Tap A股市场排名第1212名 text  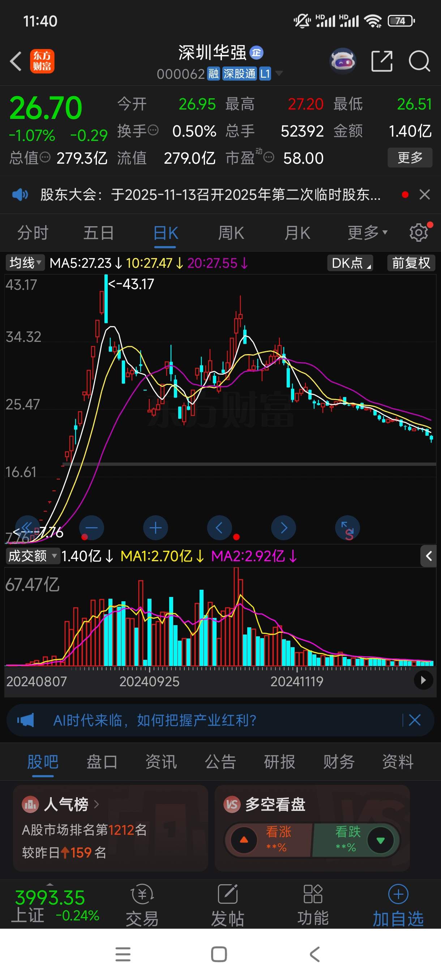[84, 830]
